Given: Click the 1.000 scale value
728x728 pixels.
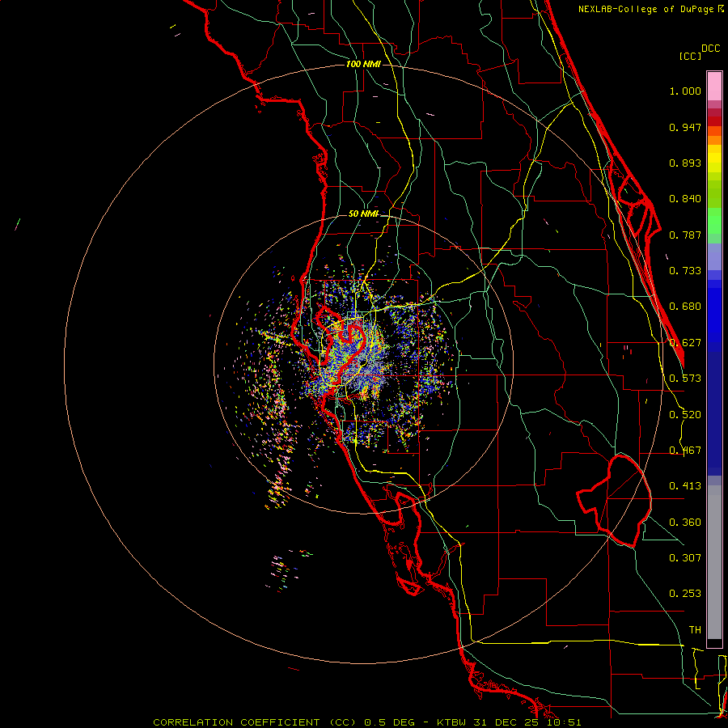Looking at the screenshot, I should pos(685,91).
